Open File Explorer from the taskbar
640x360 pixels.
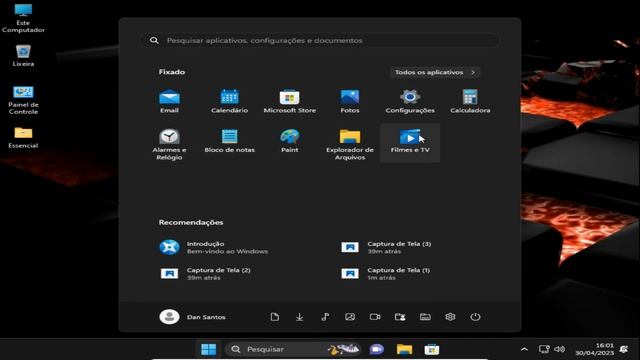tap(404, 349)
